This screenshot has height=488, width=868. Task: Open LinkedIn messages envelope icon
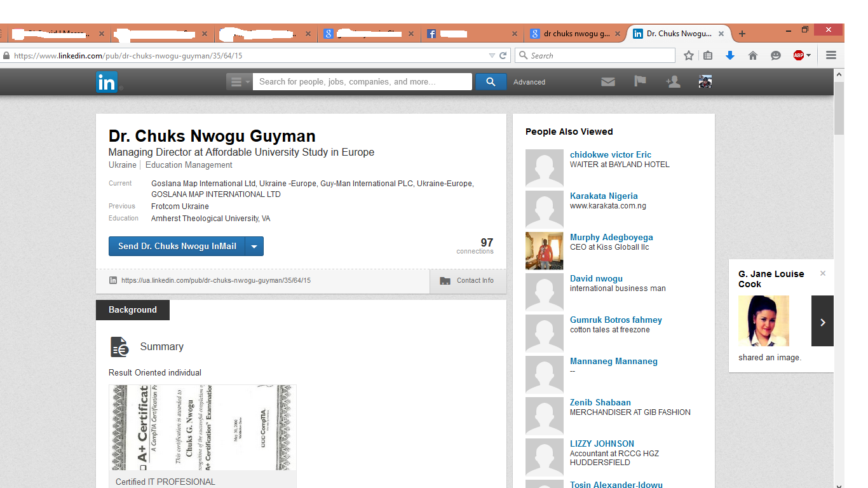click(x=608, y=81)
